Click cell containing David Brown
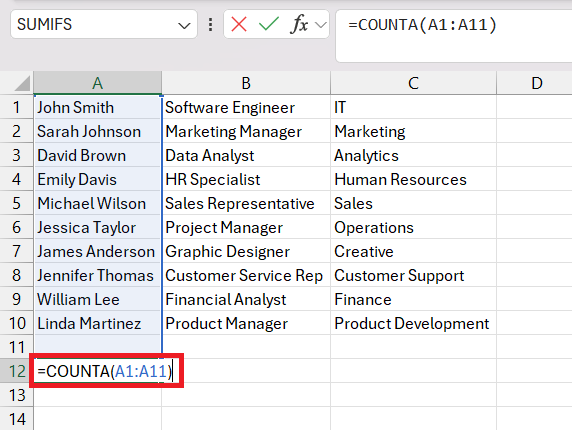Image resolution: width=572 pixels, height=430 pixels. click(x=98, y=155)
